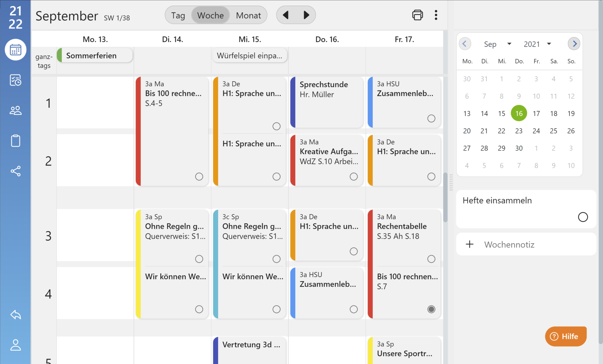The image size is (603, 364).
Task: Add a Wochennotiz
Action: 509,244
